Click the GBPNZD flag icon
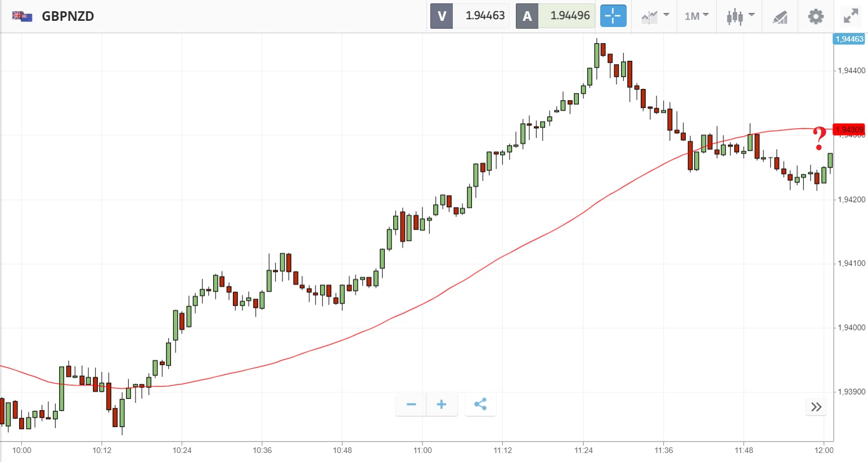Screen dimensions: 868x462 point(22,16)
